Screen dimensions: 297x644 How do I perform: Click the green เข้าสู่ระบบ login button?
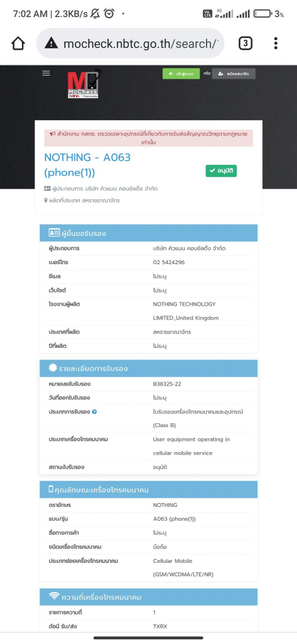[x=181, y=74]
